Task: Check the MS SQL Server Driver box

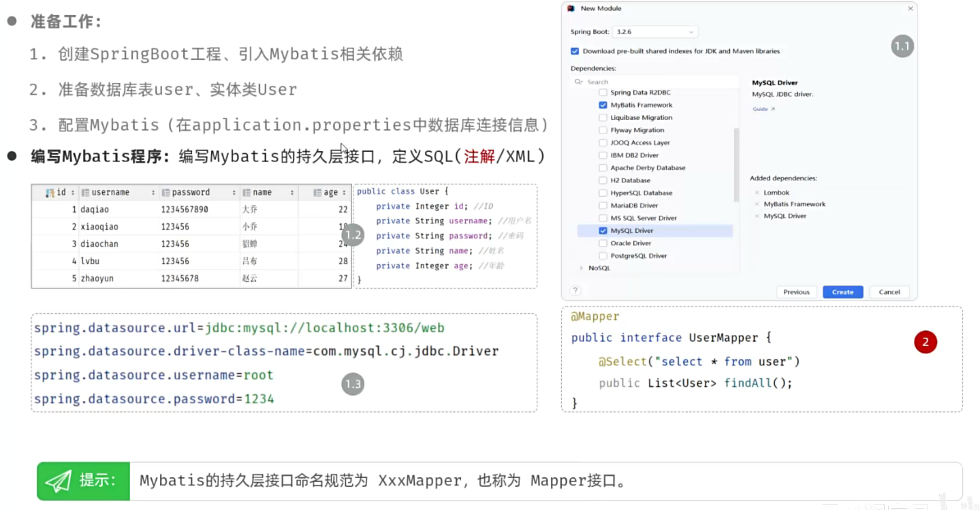Action: tap(603, 218)
